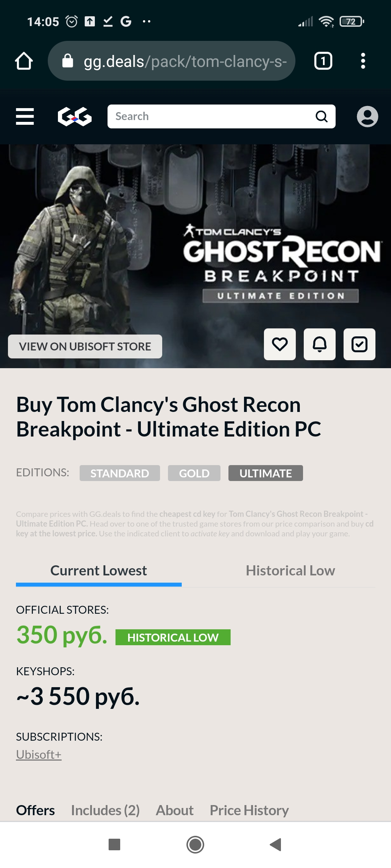
Task: Set a price alert with bell icon
Action: 320,344
